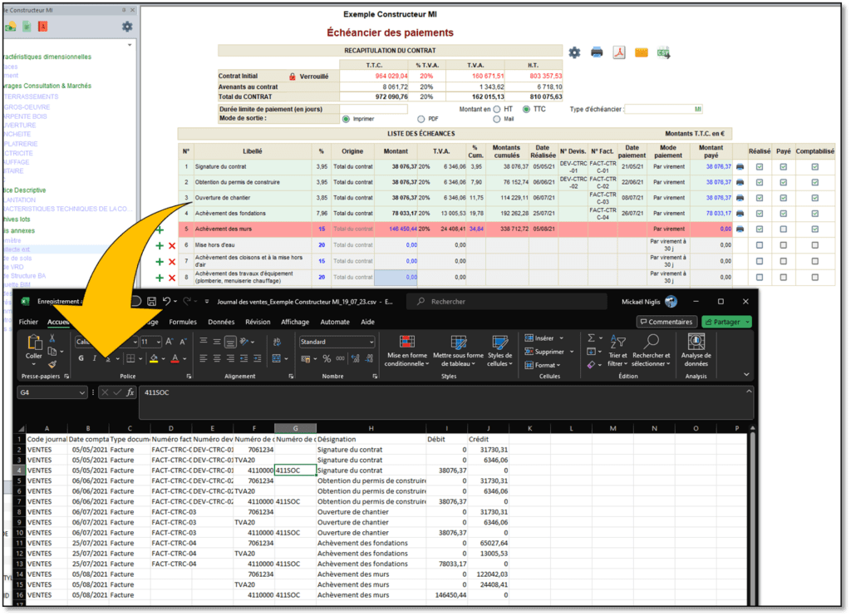Click the center align icon
This screenshot has width=851, height=616.
click(x=217, y=358)
